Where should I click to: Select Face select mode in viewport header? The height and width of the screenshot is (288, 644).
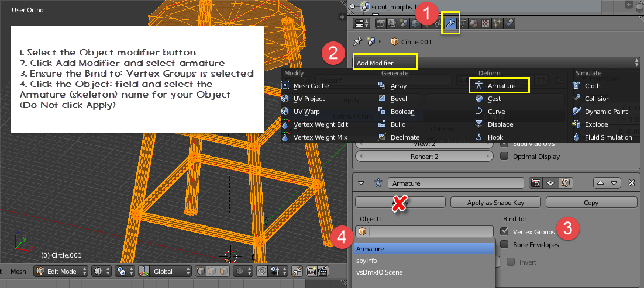tap(223, 271)
